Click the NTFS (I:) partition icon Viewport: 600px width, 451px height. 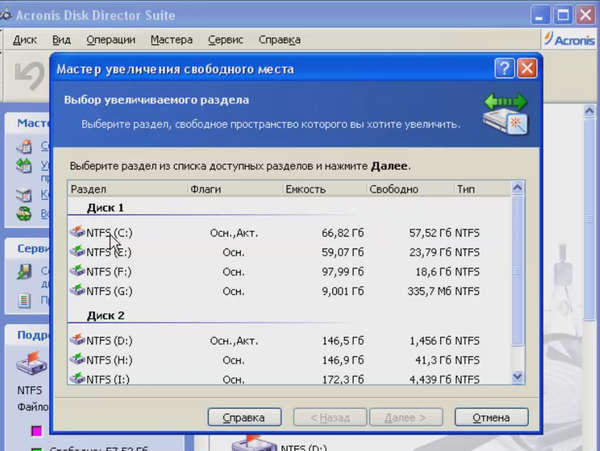tap(77, 378)
